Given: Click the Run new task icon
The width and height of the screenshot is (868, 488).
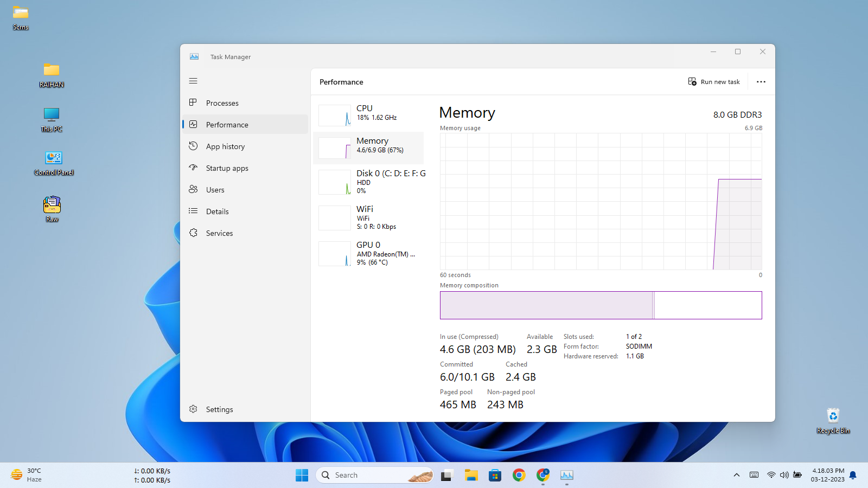Looking at the screenshot, I should point(692,81).
